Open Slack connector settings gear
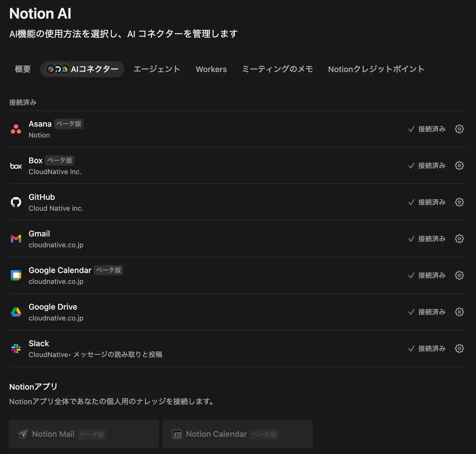Image resolution: width=476 pixels, height=454 pixels. tap(459, 348)
